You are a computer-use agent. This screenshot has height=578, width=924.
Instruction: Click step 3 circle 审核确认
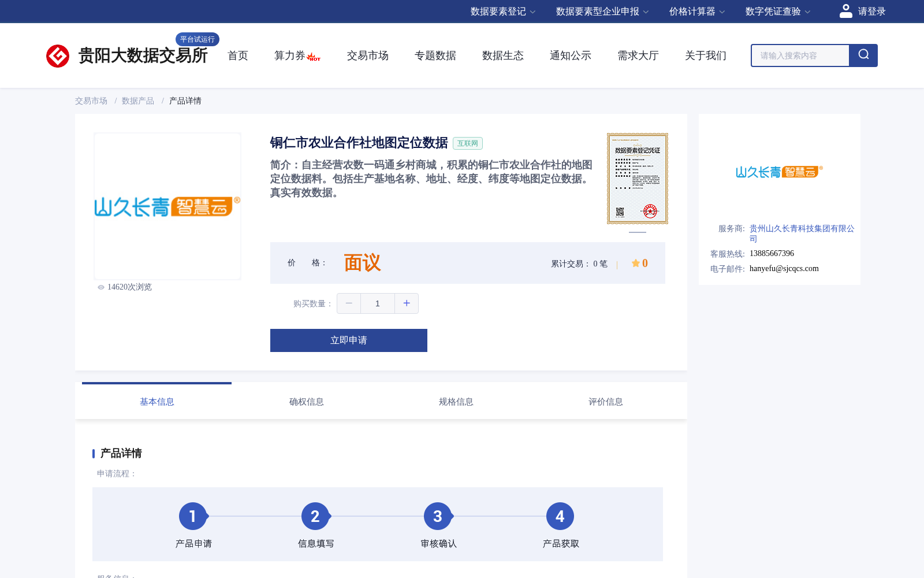(438, 516)
